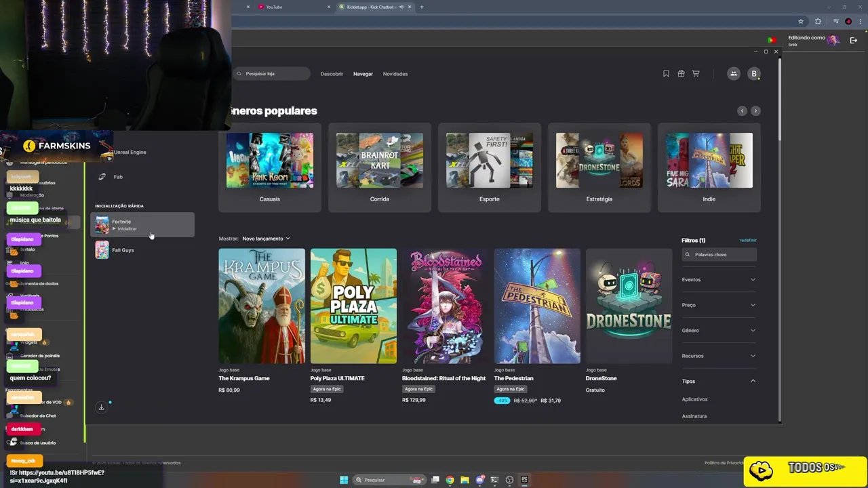Image resolution: width=868 pixels, height=488 pixels.
Task: Click the Fortnite quick launch thumbnail
Action: (x=102, y=225)
